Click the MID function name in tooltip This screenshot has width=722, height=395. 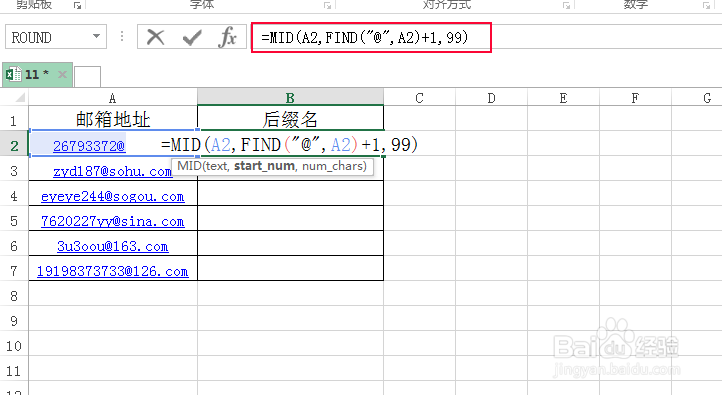tap(189, 166)
